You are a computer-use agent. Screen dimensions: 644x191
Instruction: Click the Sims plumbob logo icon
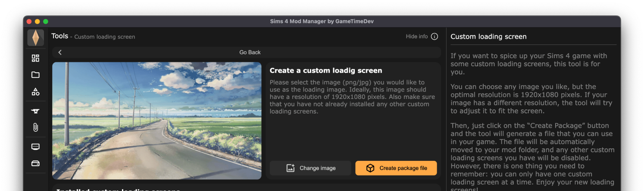coord(35,38)
